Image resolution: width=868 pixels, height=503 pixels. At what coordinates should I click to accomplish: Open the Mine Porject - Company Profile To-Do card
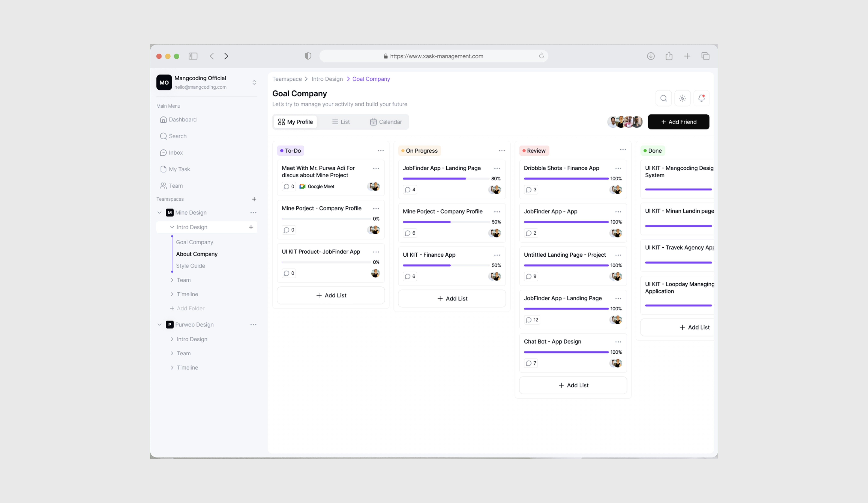tap(331, 220)
